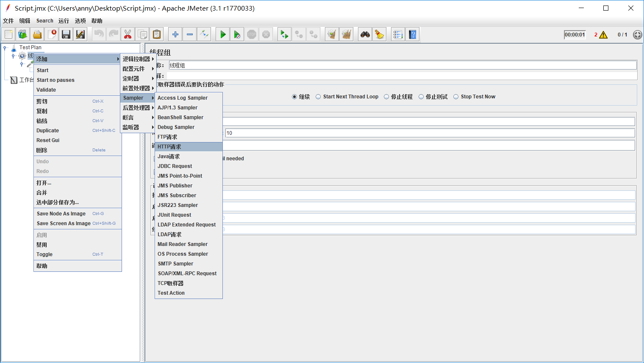Screen dimensions: 644x363
Task: Click the Undo arrow icon
Action: 99,34
